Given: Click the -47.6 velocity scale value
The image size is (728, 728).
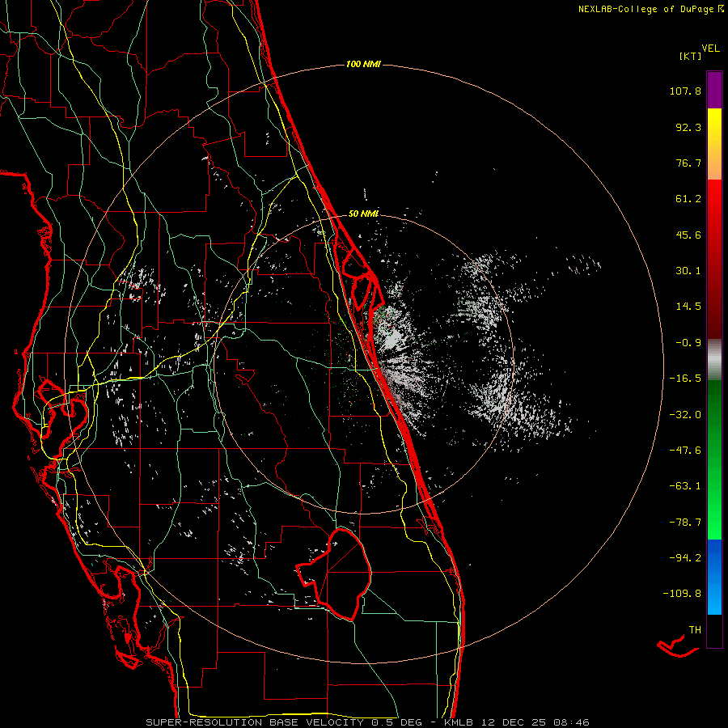Looking at the screenshot, I should 685,451.
